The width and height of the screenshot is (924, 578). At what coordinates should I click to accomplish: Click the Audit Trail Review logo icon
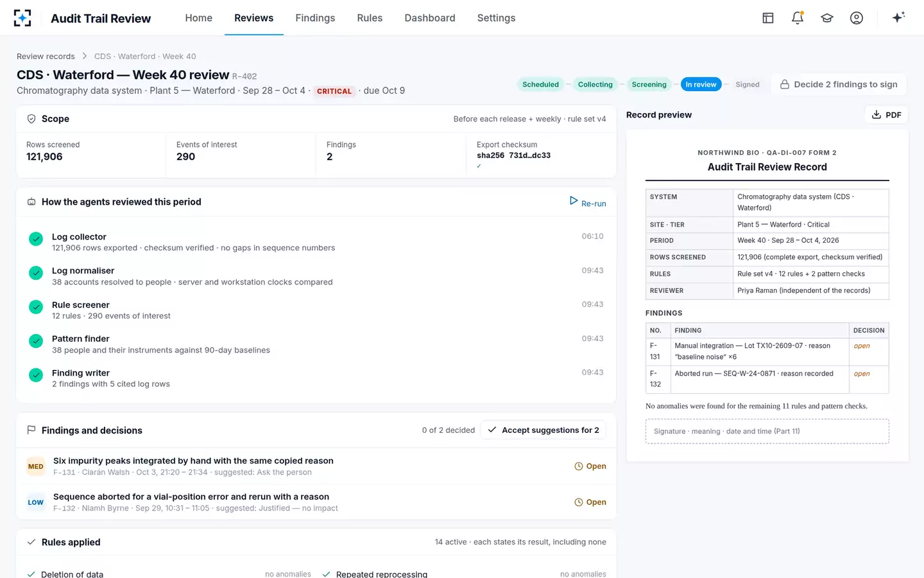22,18
